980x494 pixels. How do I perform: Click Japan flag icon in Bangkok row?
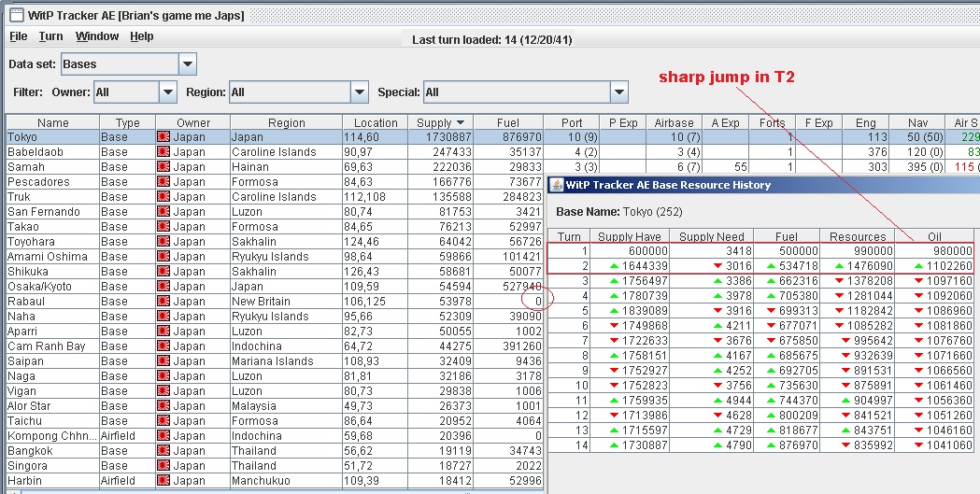(163, 451)
